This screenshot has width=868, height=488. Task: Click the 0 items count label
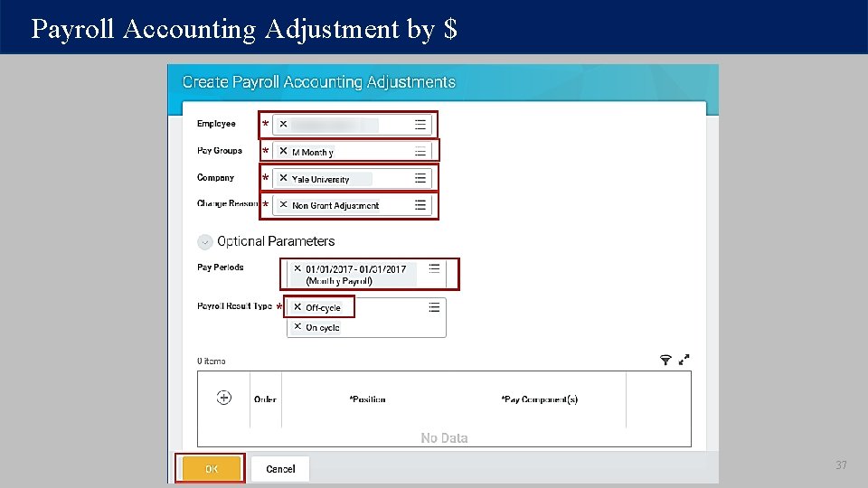tap(212, 361)
